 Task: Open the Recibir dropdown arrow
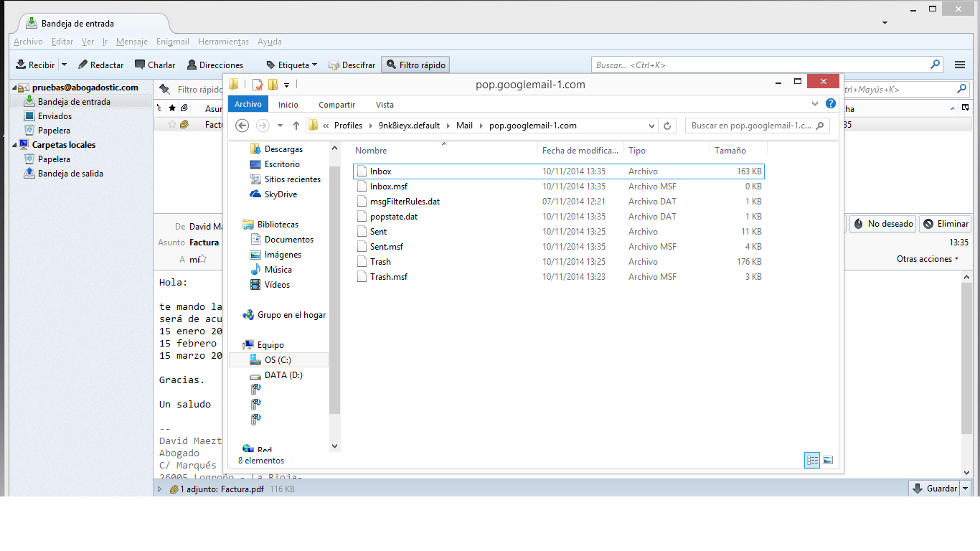coord(64,65)
